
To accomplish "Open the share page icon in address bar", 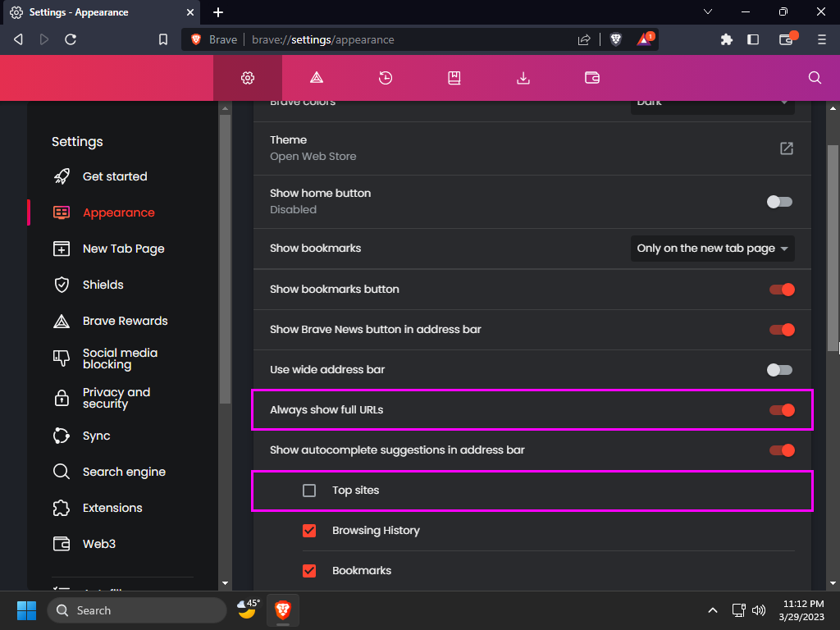I will pos(584,39).
